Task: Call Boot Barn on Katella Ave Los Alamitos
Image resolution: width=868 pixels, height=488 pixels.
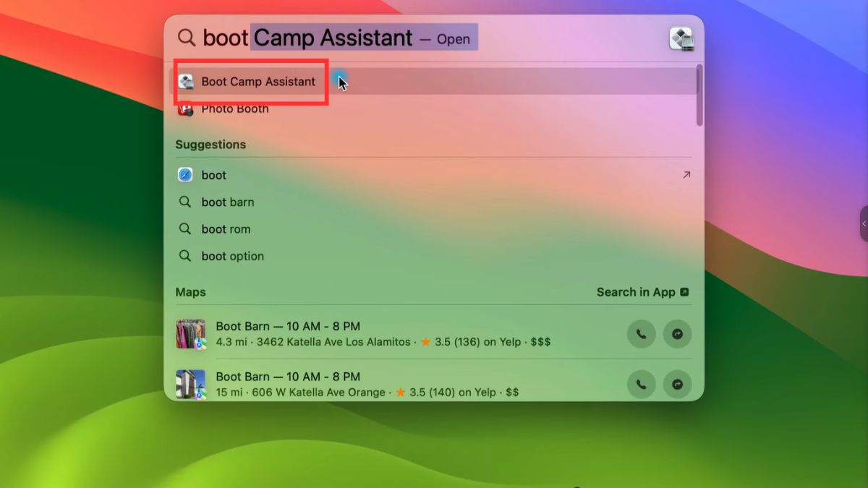Action: (x=641, y=334)
